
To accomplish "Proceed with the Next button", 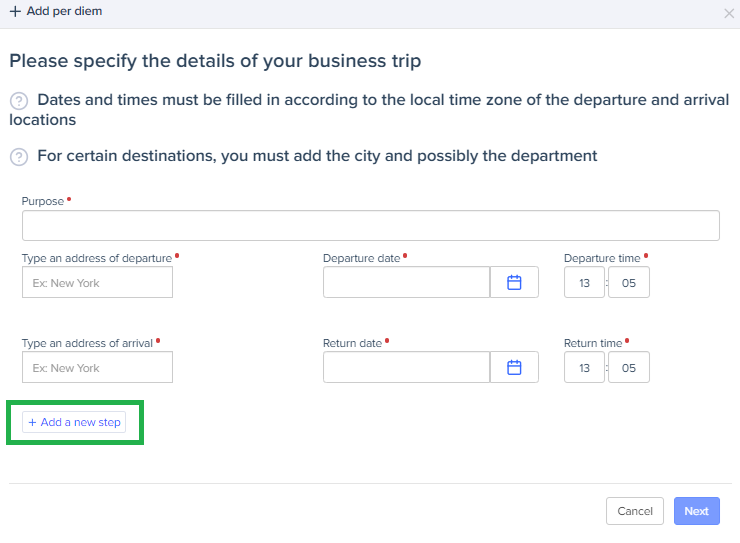I will (x=696, y=511).
